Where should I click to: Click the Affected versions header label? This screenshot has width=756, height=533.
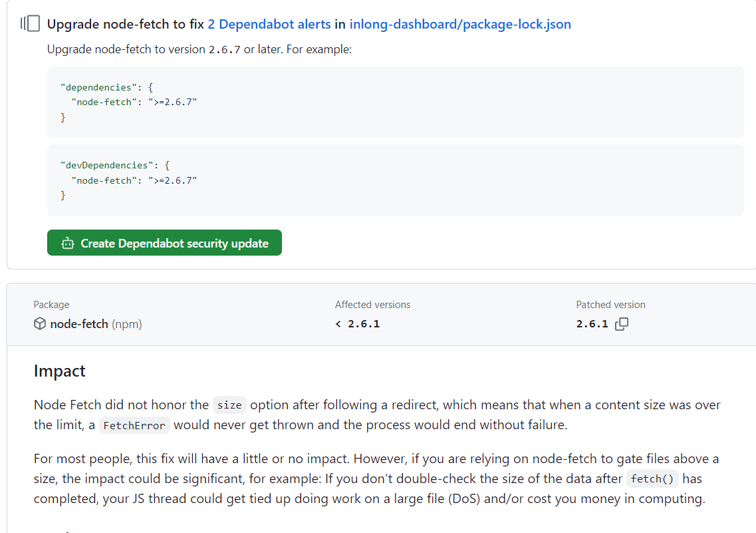coord(372,305)
